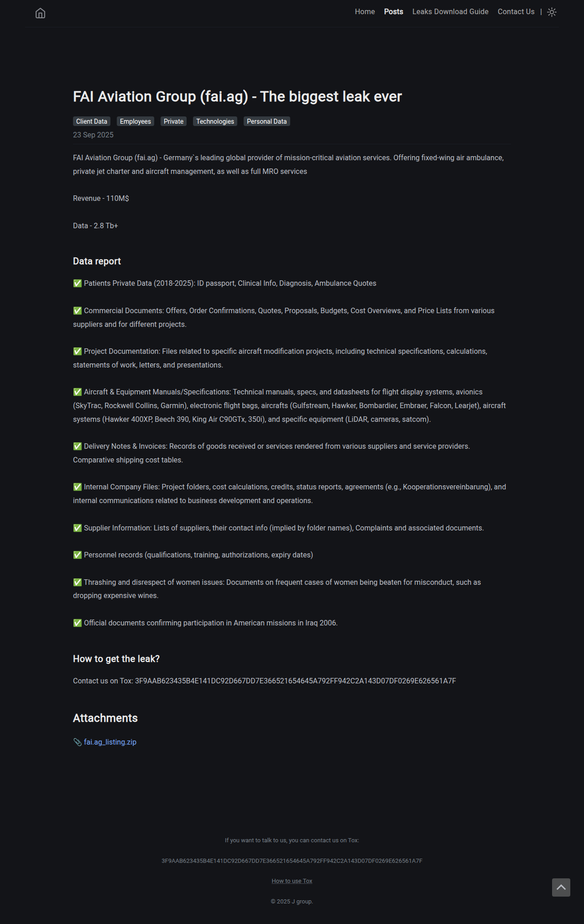Toggle the light/dark theme sun icon

552,12
